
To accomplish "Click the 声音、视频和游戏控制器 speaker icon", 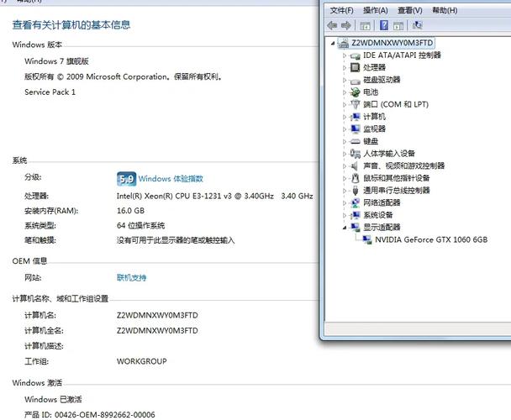I will click(355, 165).
